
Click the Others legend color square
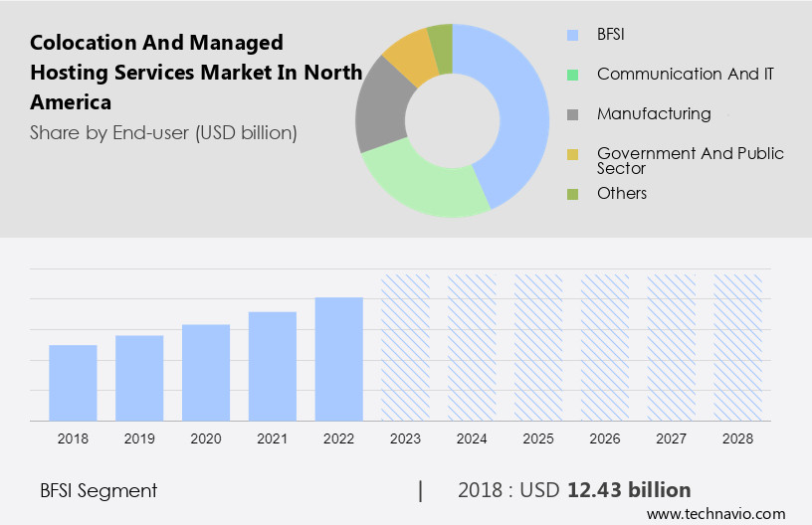coord(572,194)
